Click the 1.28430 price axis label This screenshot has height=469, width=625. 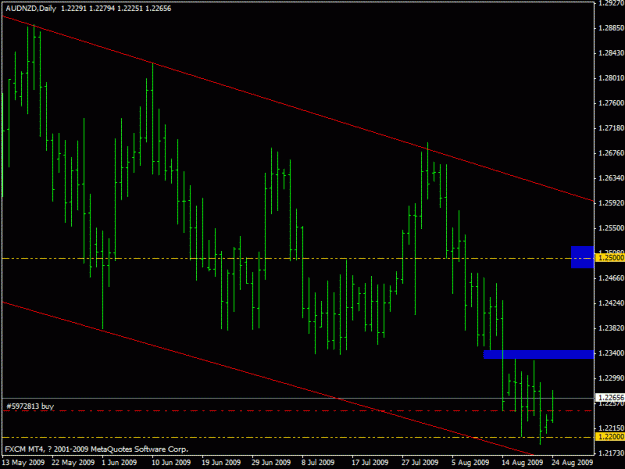click(611, 53)
